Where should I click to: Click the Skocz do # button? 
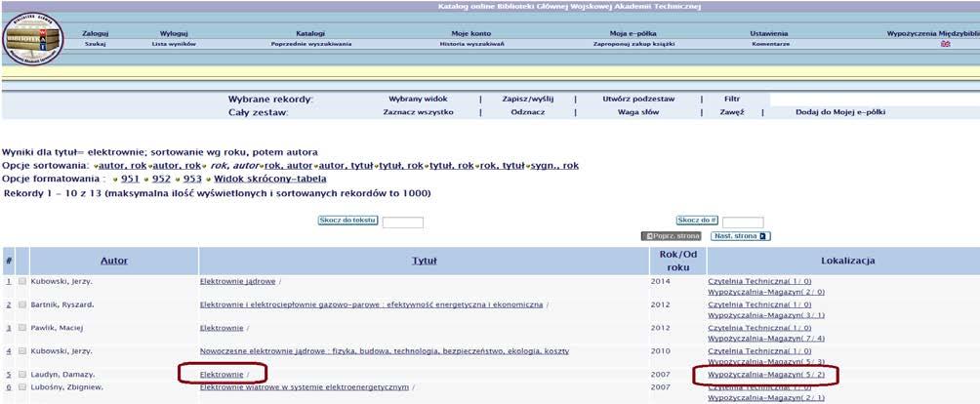click(697, 221)
